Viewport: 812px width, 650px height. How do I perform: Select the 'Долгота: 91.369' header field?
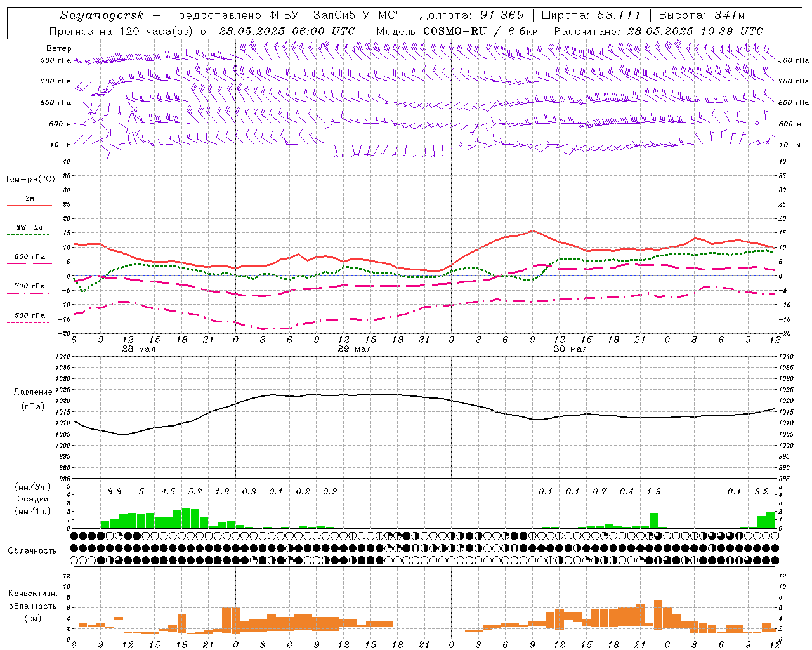click(x=472, y=15)
